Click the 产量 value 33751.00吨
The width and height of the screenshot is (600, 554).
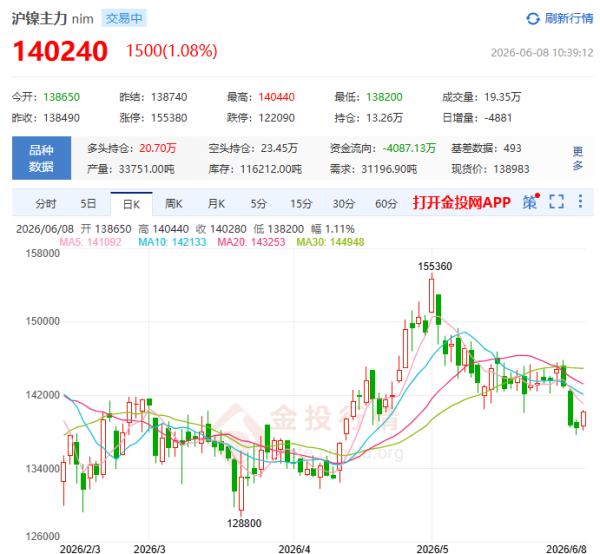(147, 169)
